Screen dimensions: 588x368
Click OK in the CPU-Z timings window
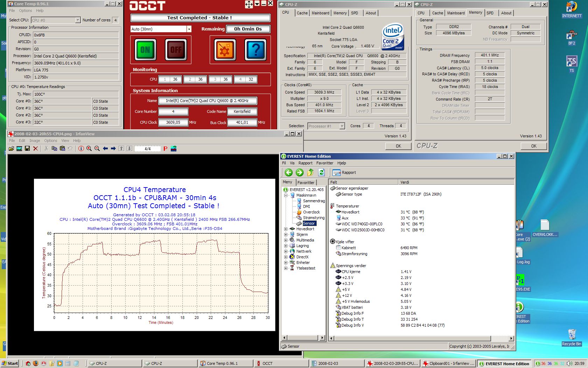[x=533, y=146]
